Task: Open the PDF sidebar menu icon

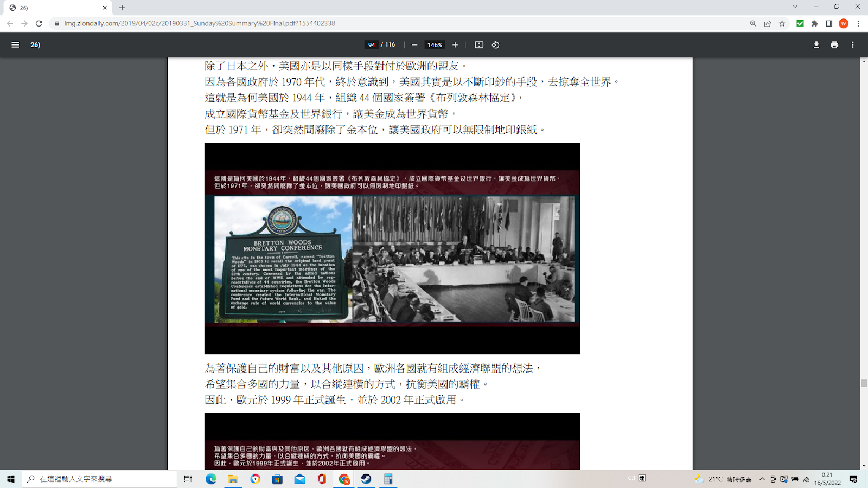Action: coord(15,45)
